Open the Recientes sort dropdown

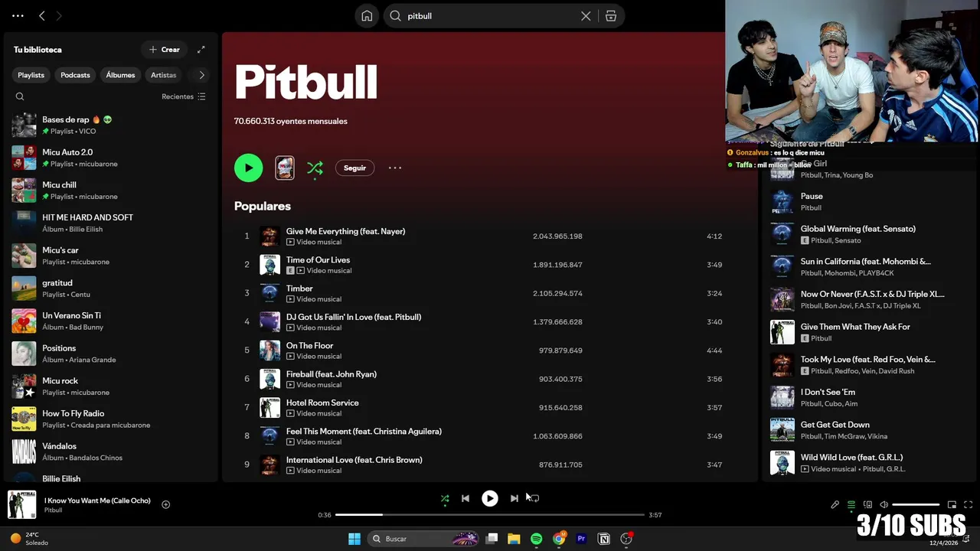point(184,96)
